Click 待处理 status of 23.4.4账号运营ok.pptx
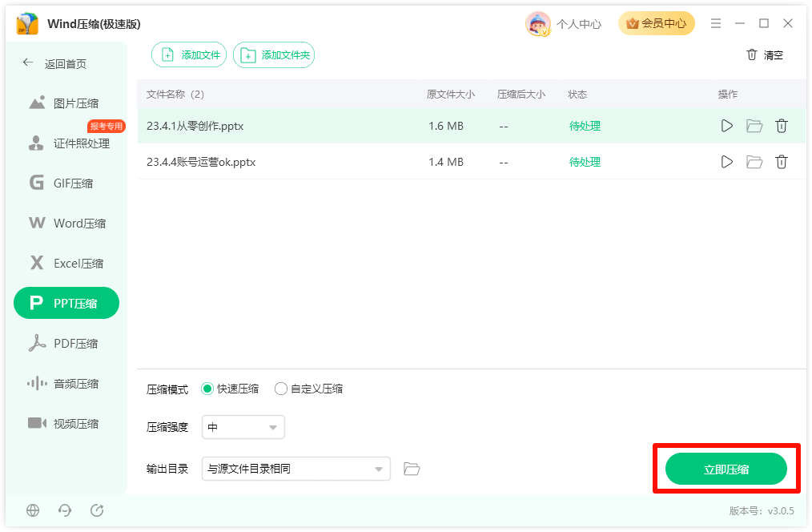The width and height of the screenshot is (812, 532). pos(585,162)
